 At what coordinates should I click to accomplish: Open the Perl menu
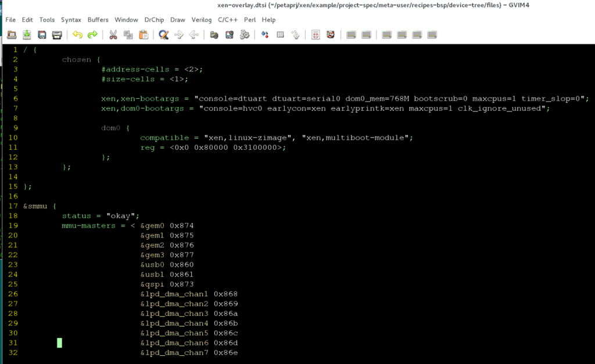pyautogui.click(x=250, y=20)
